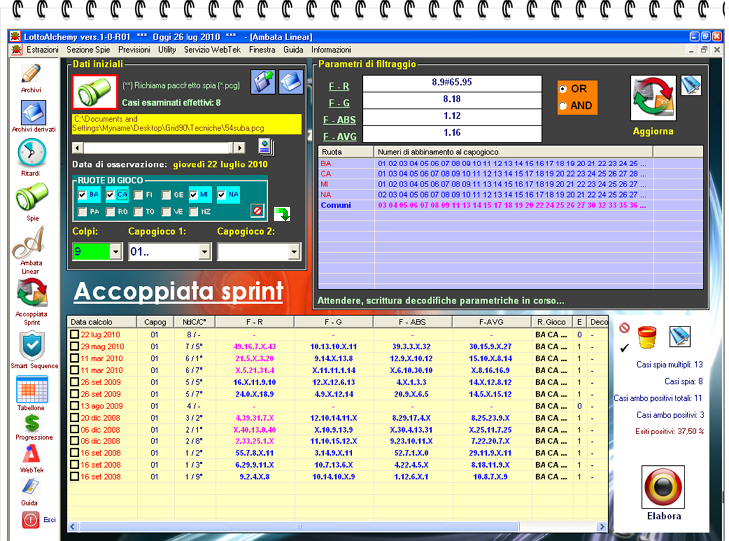Click the notebook icon next to bucket
The width and height of the screenshot is (729, 541).
(680, 336)
